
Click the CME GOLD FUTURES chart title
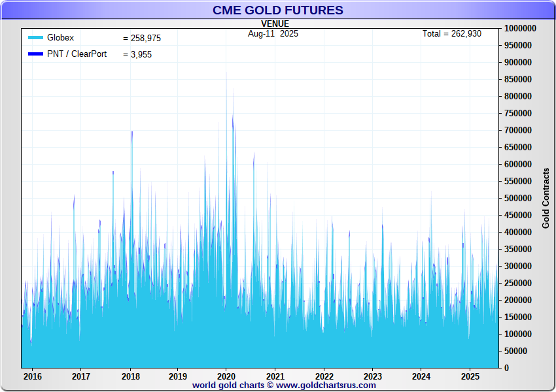[277, 10]
